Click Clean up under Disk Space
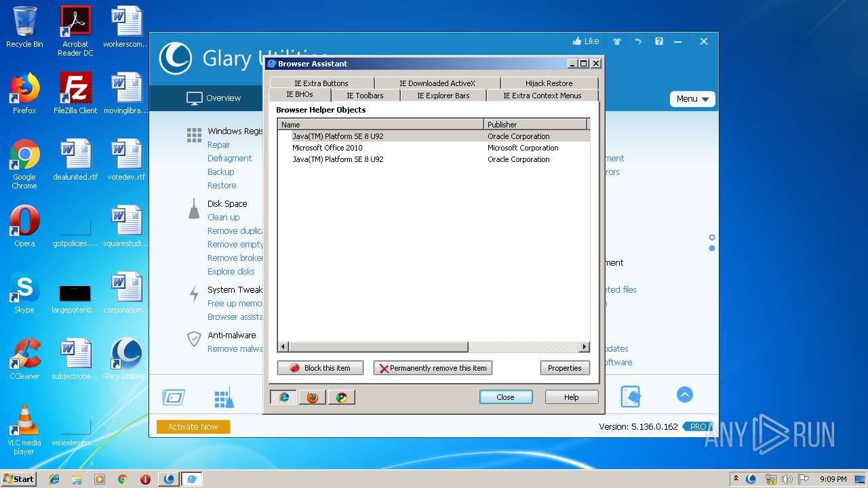The image size is (868, 488). (223, 217)
